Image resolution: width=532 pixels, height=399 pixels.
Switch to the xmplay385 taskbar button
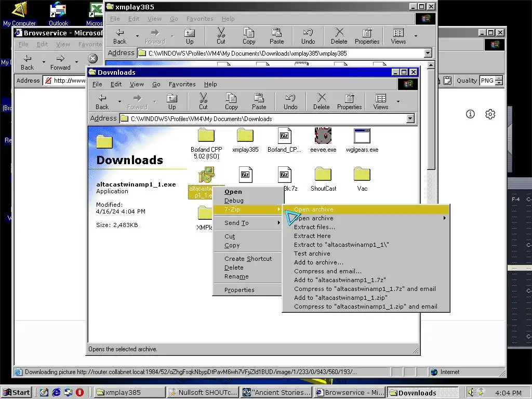(x=129, y=393)
